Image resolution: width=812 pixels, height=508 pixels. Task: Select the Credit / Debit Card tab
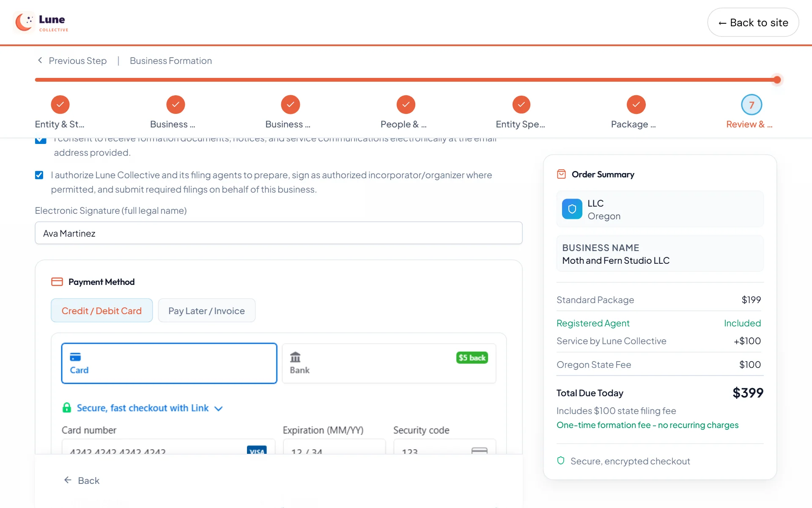[x=101, y=311]
